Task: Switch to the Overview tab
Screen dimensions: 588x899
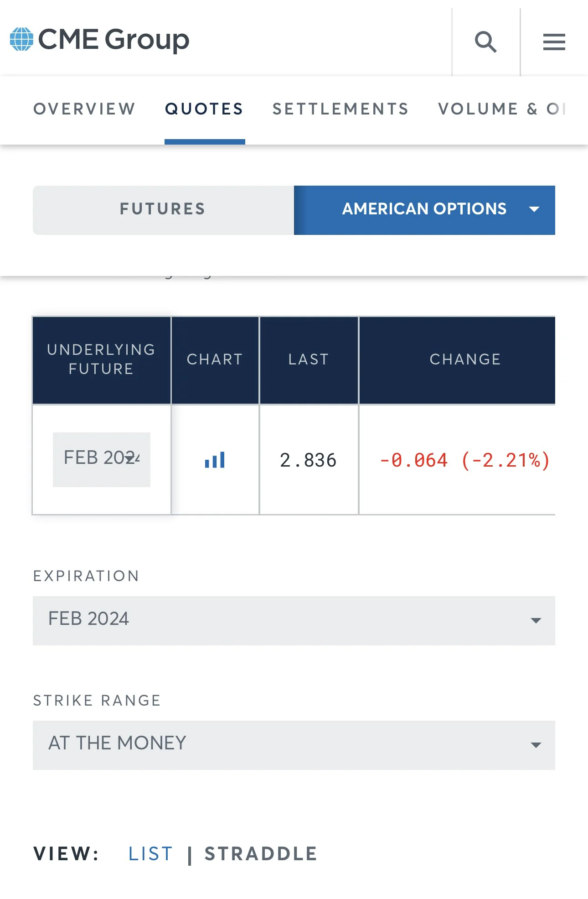Action: click(84, 109)
